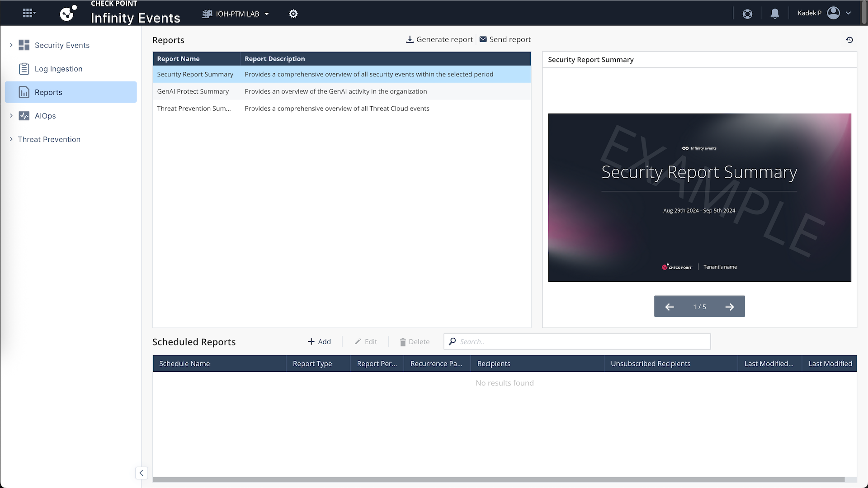
Task: Expand the AIOps navigation section
Action: coord(11,116)
